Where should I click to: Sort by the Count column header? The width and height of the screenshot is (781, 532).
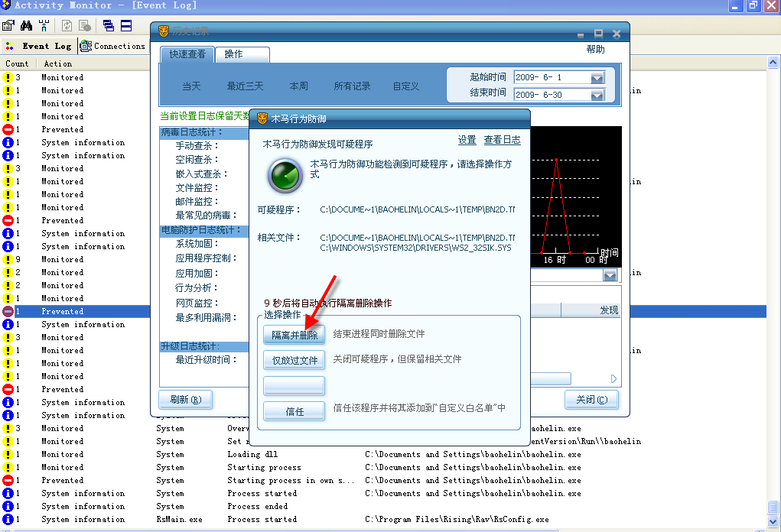coord(18,63)
